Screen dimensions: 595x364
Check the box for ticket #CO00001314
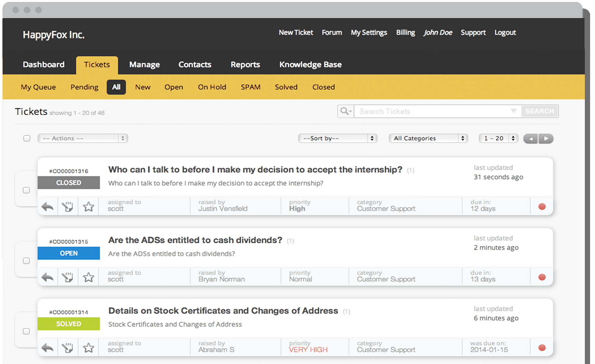pyautogui.click(x=26, y=331)
